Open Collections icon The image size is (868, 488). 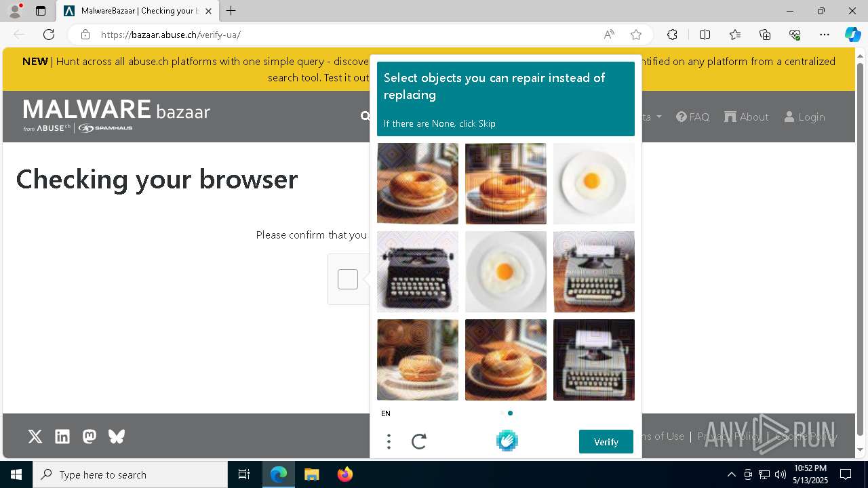pos(765,35)
